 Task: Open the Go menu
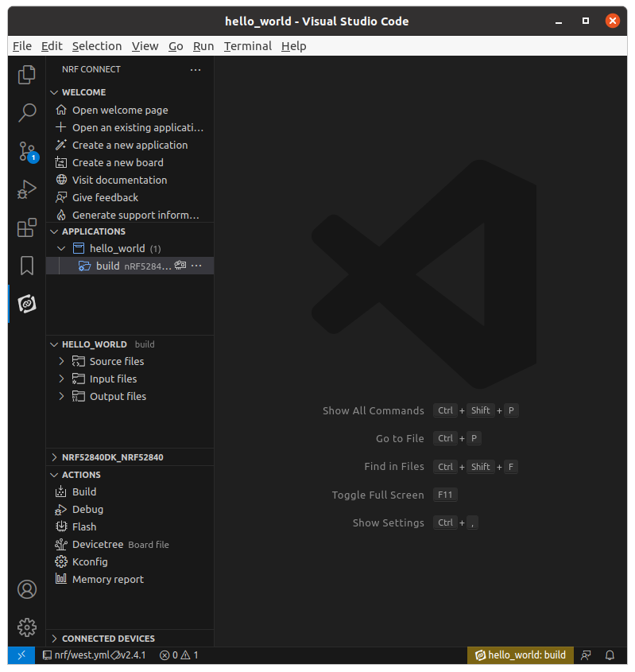[x=176, y=46]
